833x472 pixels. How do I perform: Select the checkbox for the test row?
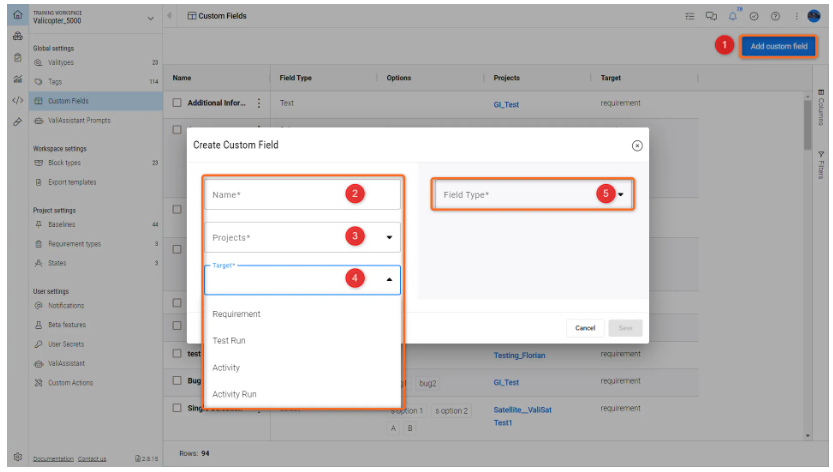click(177, 354)
